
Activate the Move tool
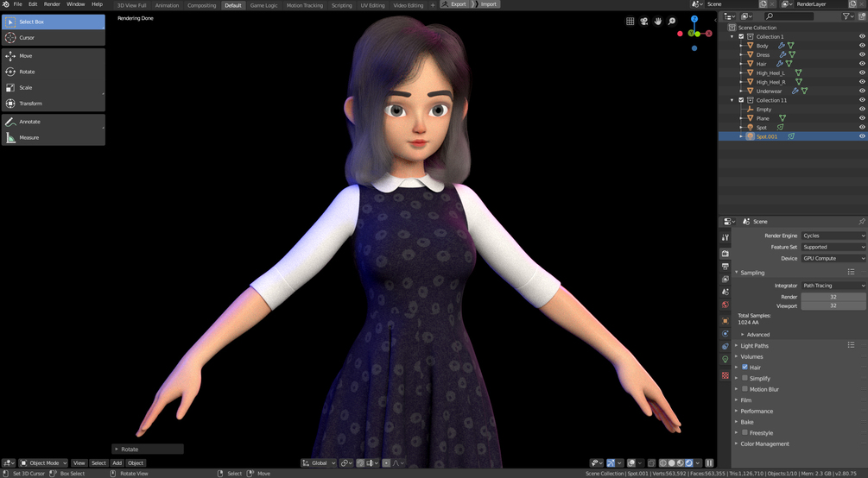pyautogui.click(x=54, y=56)
